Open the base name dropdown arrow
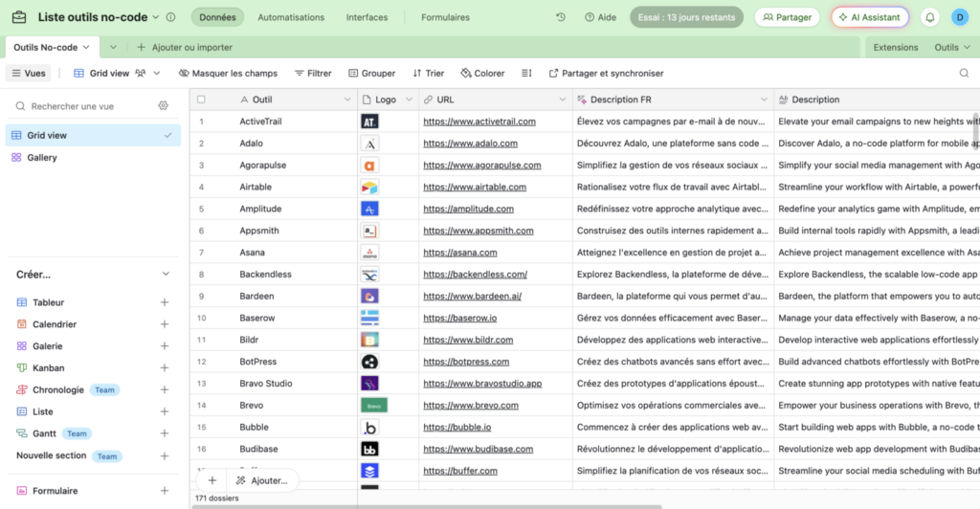 tap(156, 17)
